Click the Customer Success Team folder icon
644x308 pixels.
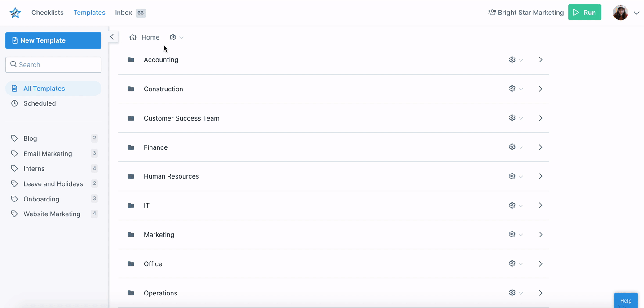pyautogui.click(x=131, y=118)
